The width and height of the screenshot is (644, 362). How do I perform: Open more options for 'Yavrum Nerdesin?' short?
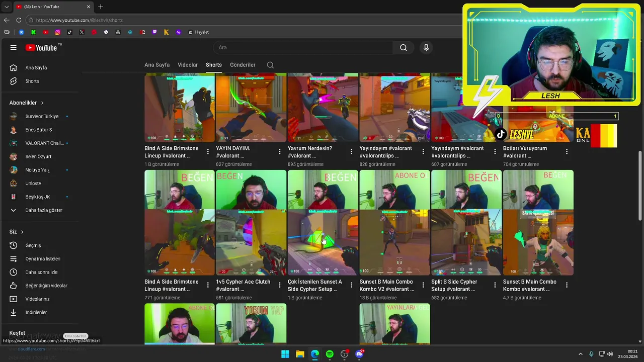pos(352,151)
